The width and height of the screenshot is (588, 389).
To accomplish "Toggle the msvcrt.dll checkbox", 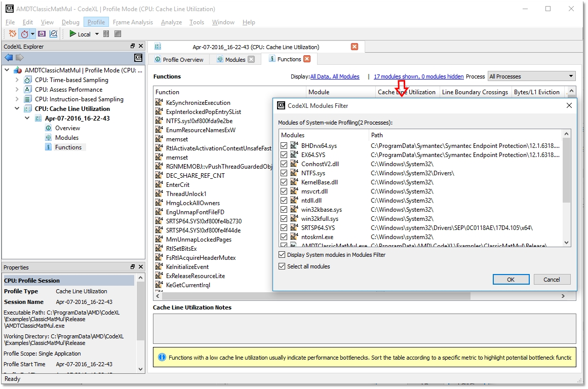I will [x=284, y=191].
